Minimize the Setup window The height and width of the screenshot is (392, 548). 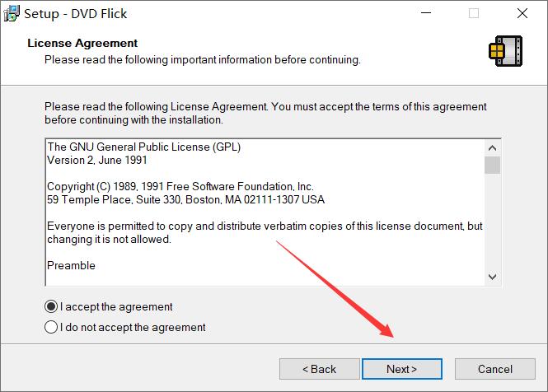426,13
